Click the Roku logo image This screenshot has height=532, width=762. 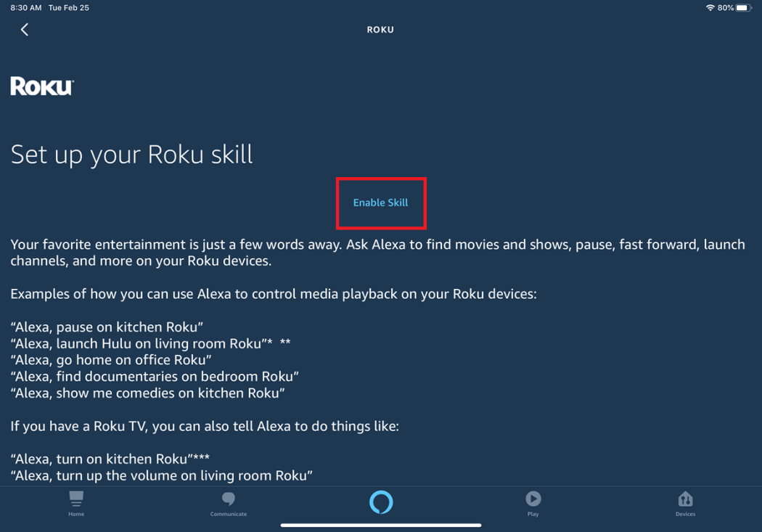coord(42,86)
